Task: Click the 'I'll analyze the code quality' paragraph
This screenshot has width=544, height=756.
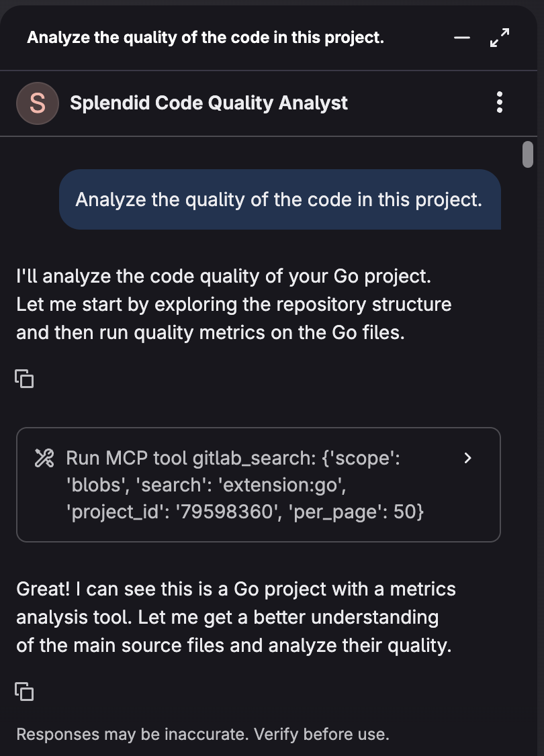Action: pyautogui.click(x=234, y=304)
